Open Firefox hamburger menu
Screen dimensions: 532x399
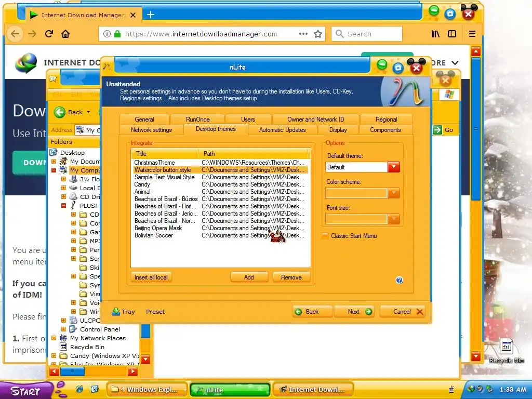click(472, 34)
